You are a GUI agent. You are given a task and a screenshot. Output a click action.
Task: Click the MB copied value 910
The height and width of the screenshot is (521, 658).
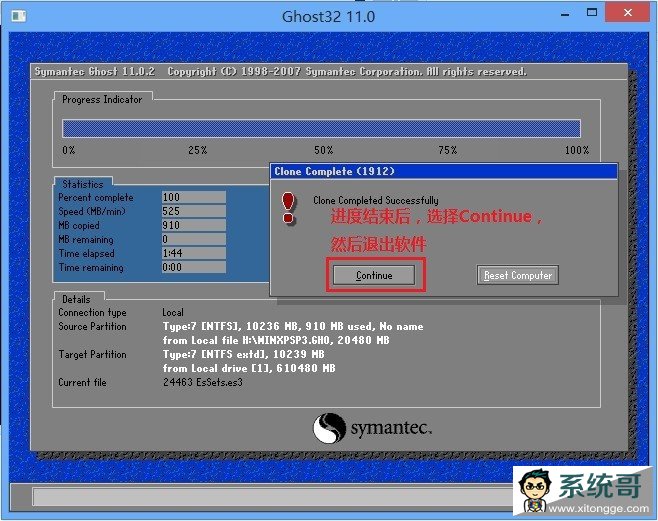194,225
